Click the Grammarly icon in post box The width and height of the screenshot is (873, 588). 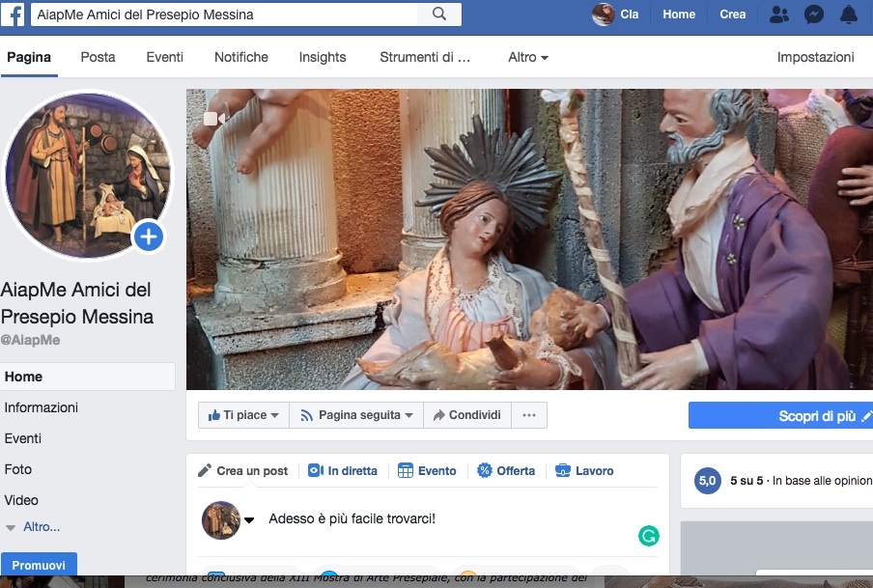coord(649,536)
